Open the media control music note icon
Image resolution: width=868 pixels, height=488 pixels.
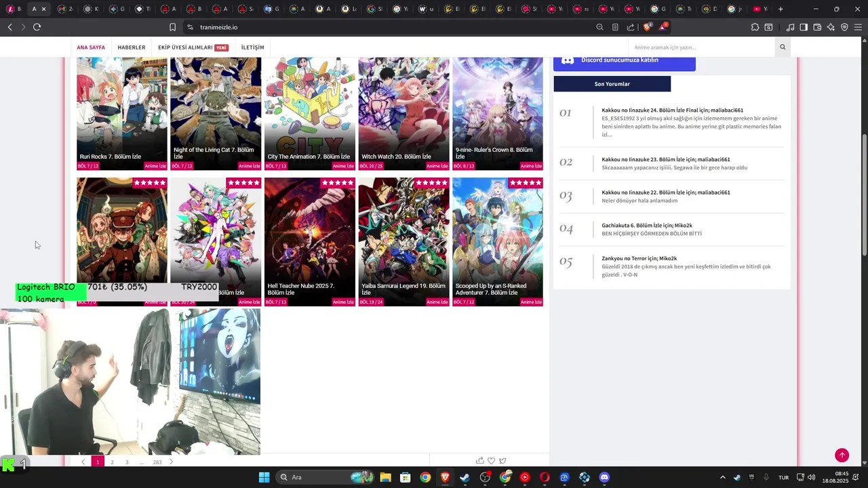(x=790, y=27)
